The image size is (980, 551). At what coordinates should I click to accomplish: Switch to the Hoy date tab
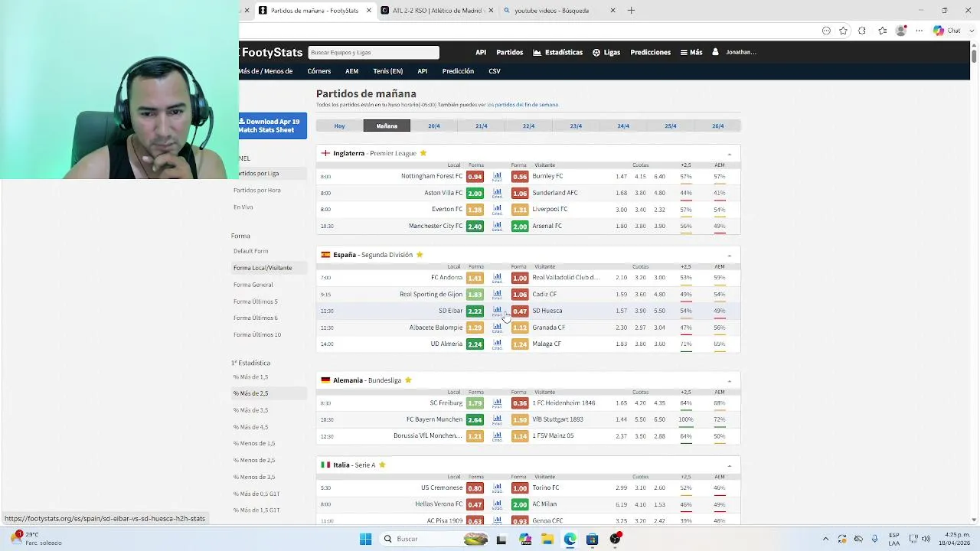pyautogui.click(x=339, y=126)
